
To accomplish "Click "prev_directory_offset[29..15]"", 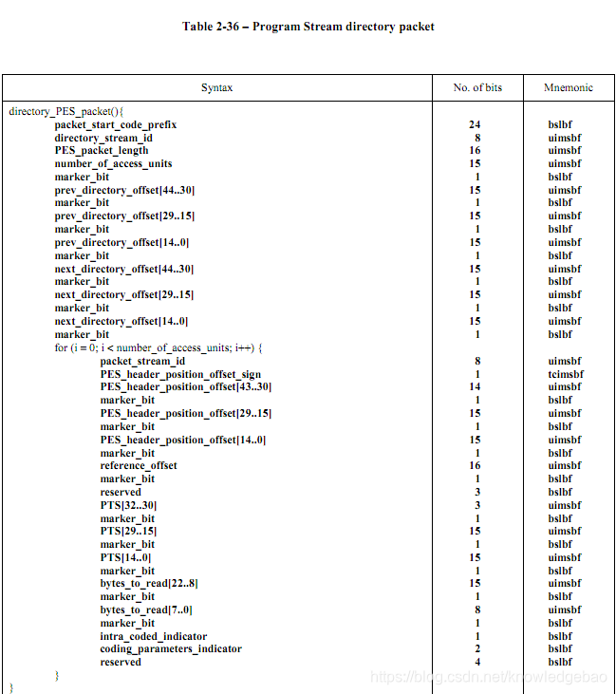I will pyautogui.click(x=124, y=216).
